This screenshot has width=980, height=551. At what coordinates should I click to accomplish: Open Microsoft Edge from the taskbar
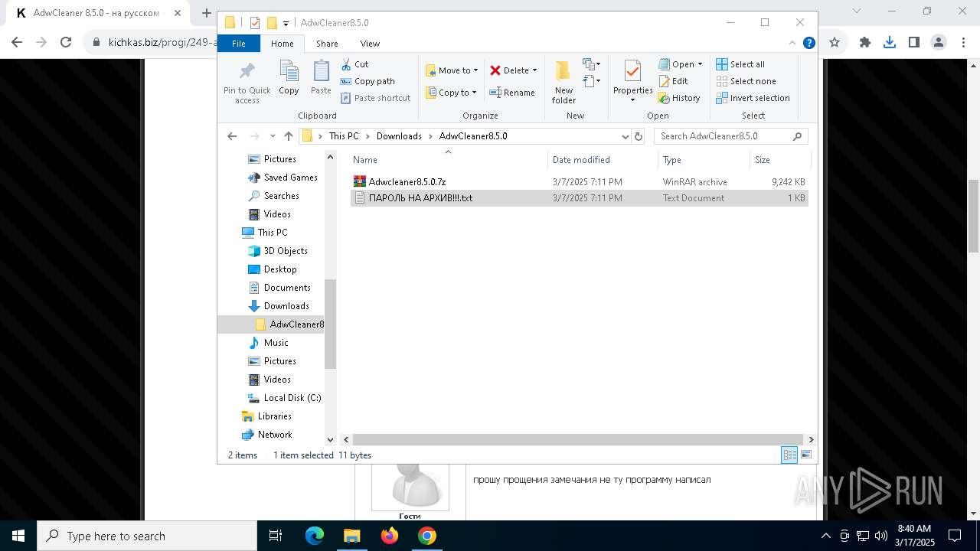[x=315, y=536]
